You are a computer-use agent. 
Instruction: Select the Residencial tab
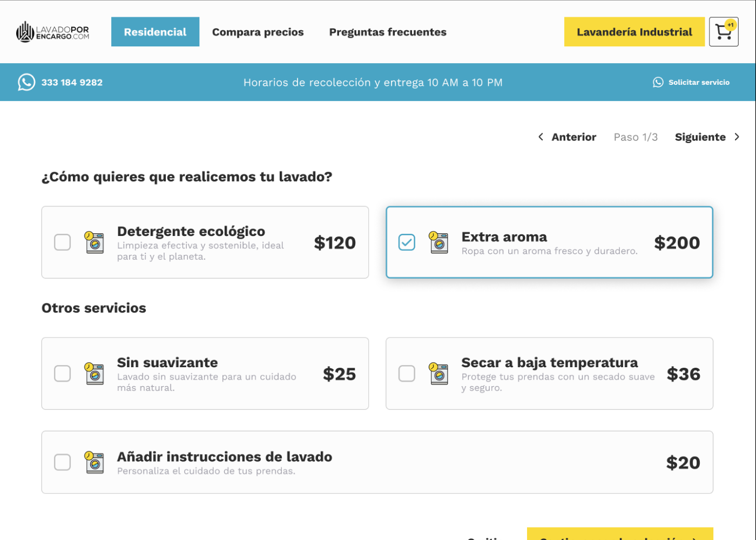tap(155, 32)
